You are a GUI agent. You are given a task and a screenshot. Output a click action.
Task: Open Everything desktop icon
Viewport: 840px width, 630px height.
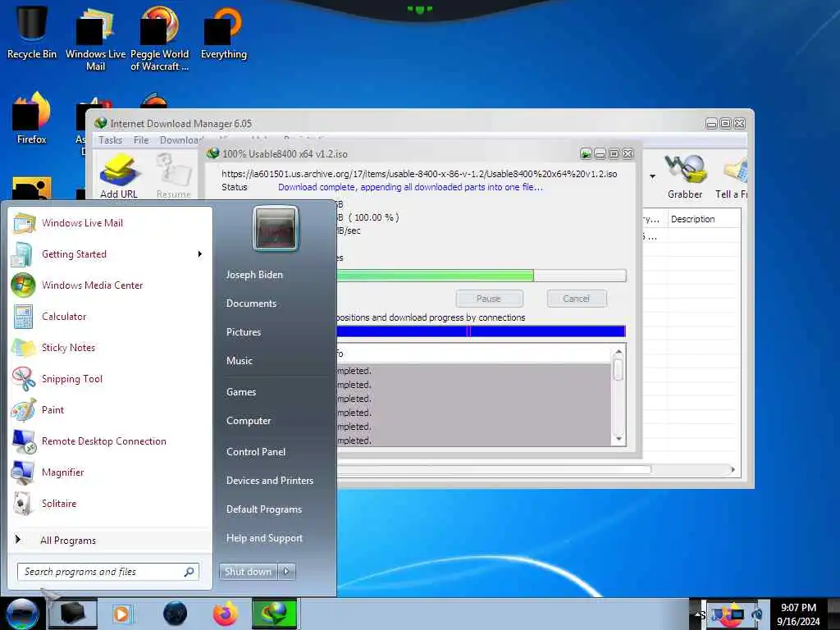coord(224,32)
